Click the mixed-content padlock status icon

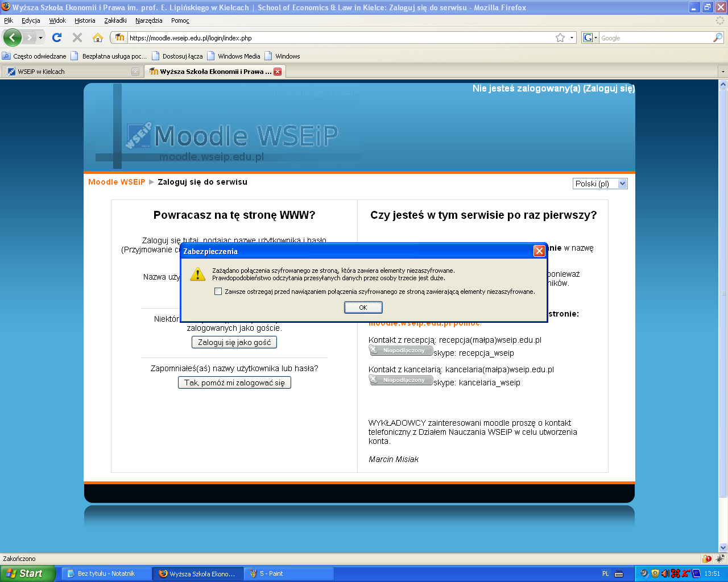pos(707,559)
